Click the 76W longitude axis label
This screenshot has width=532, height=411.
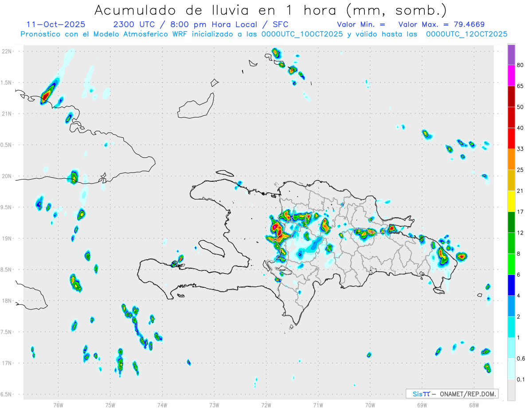click(x=58, y=405)
